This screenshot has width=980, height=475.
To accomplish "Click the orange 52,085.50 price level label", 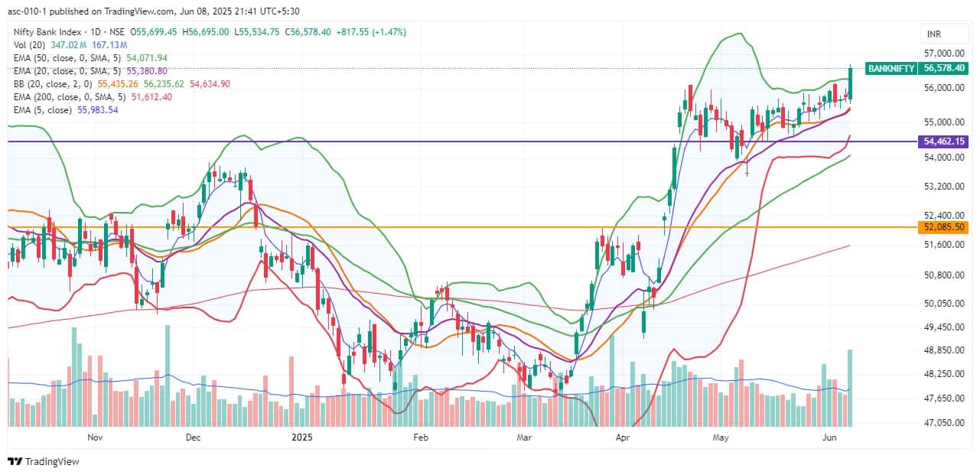I will [x=944, y=227].
